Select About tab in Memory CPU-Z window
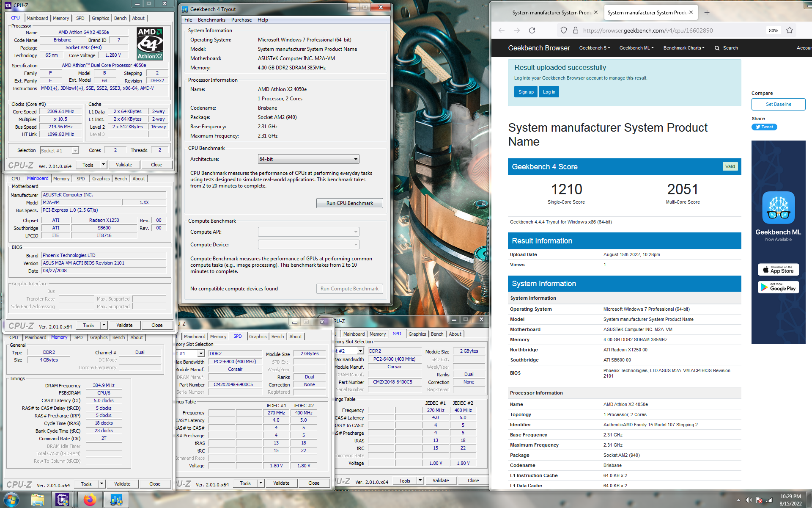 [x=137, y=337]
